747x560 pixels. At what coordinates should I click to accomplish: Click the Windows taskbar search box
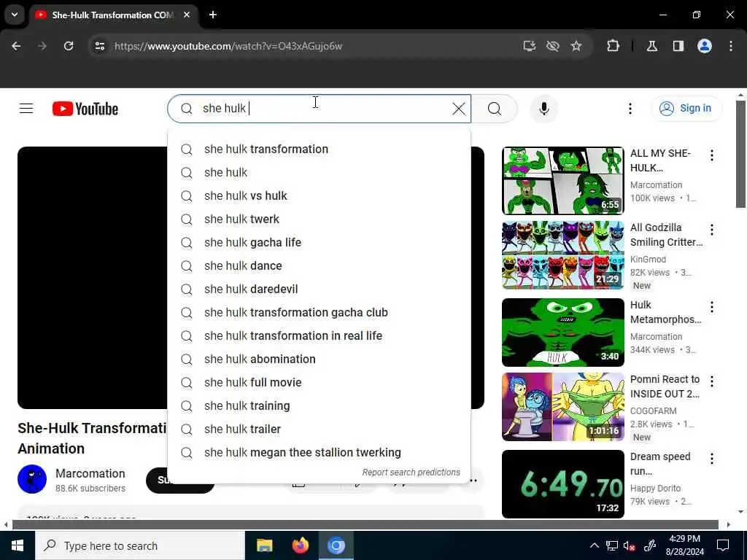pyautogui.click(x=140, y=545)
